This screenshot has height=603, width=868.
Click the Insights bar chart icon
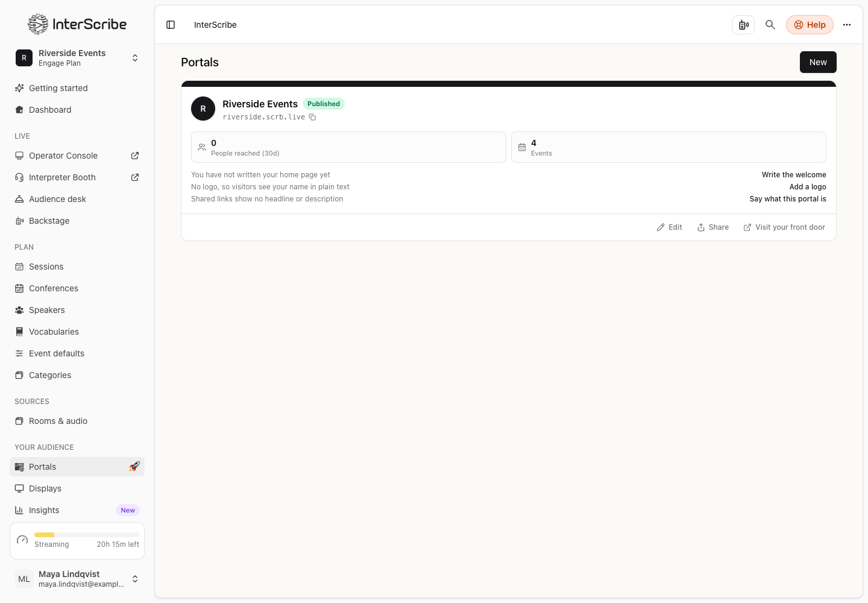pyautogui.click(x=19, y=510)
